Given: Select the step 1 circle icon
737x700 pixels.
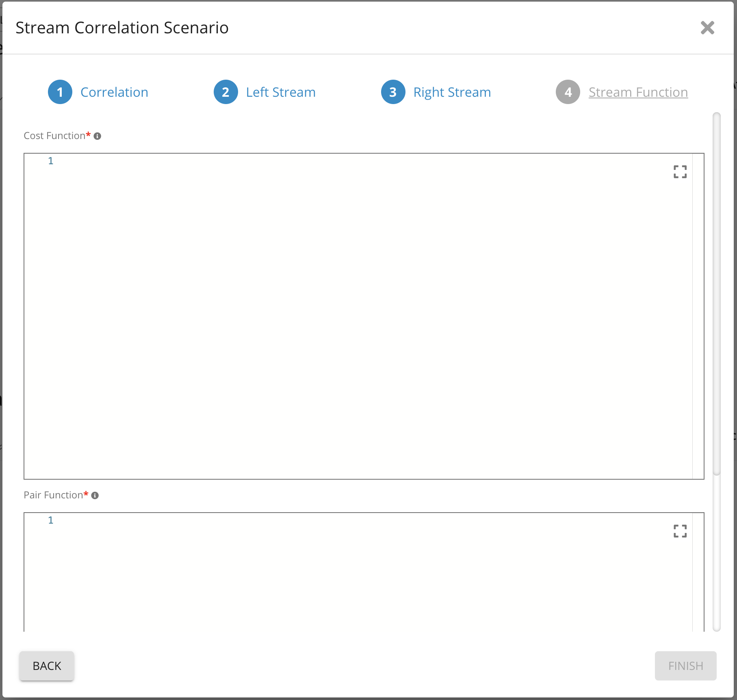Looking at the screenshot, I should click(x=60, y=92).
